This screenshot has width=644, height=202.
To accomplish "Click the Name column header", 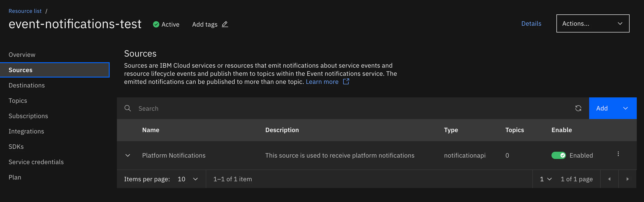I will coord(151,130).
